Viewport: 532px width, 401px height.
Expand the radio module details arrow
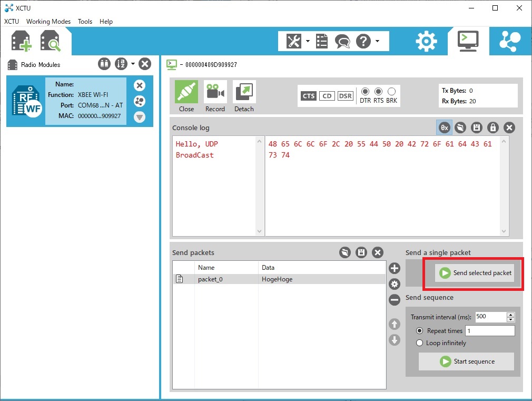click(140, 117)
